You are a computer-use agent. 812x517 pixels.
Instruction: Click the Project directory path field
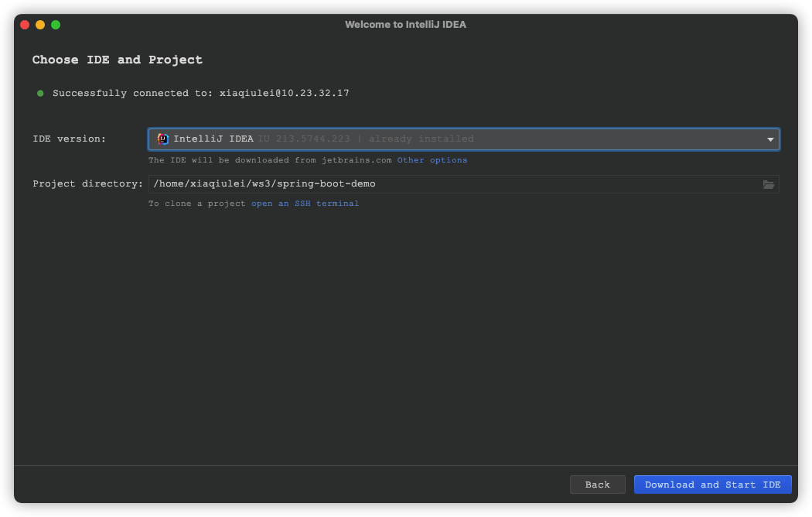tap(463, 184)
